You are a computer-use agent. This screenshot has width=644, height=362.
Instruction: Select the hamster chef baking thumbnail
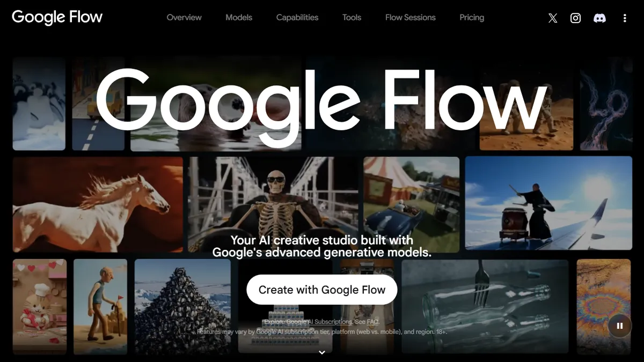pyautogui.click(x=40, y=307)
